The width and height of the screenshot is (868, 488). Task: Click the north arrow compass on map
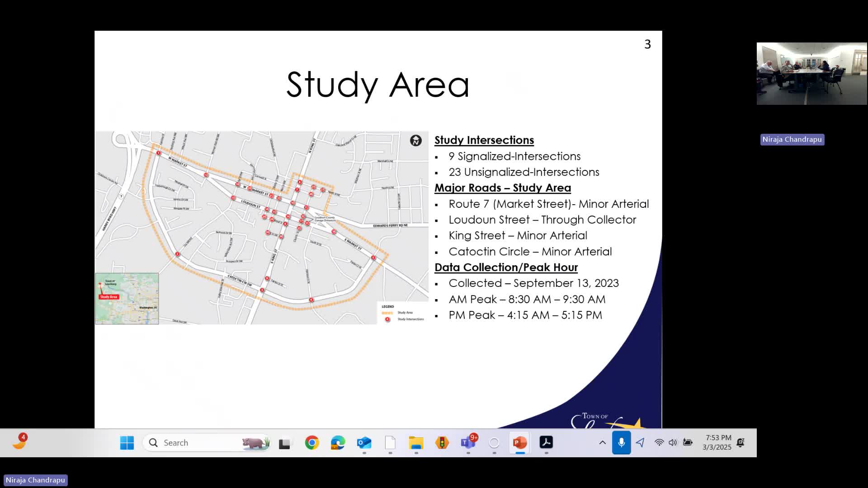(415, 141)
